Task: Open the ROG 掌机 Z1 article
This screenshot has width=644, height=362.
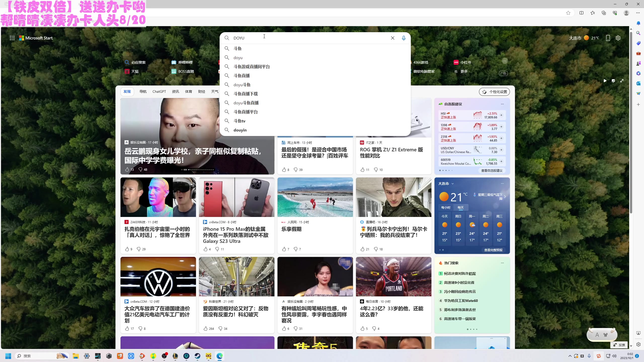Action: coord(391,153)
